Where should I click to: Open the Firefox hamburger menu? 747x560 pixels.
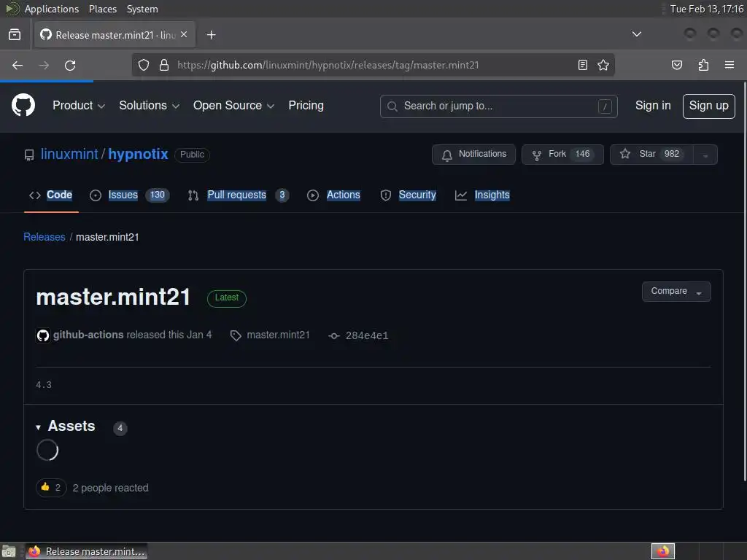[x=729, y=65]
